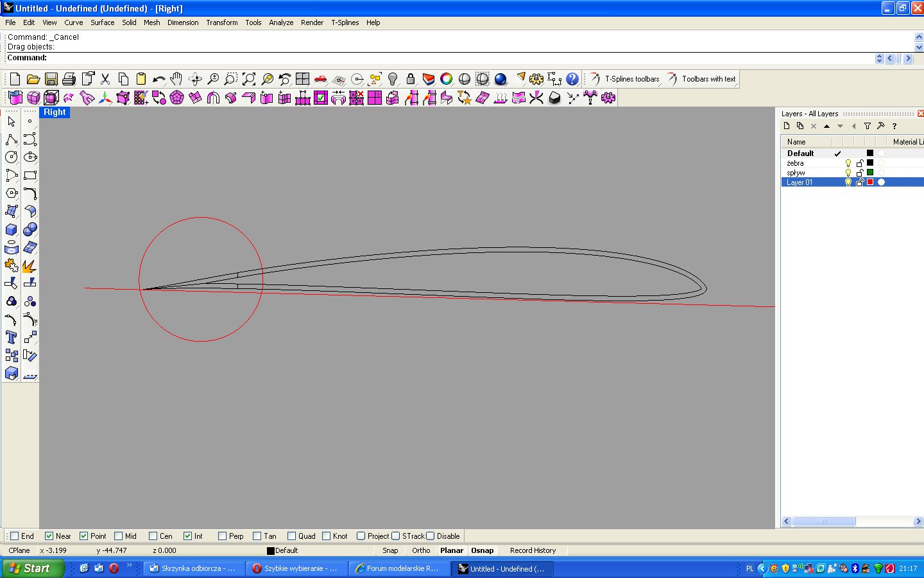The width and height of the screenshot is (924, 578).
Task: Enable the End object snap checkbox
Action: point(15,536)
